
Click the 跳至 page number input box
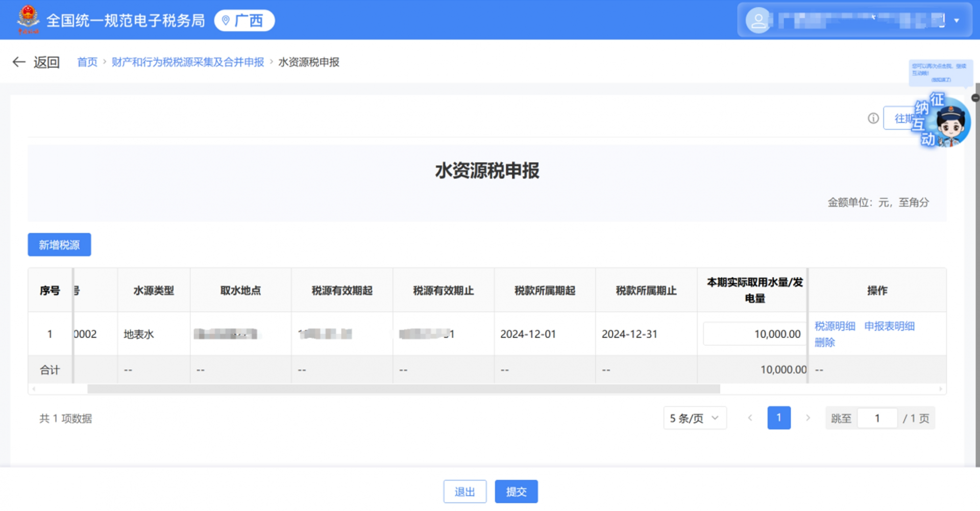(877, 418)
